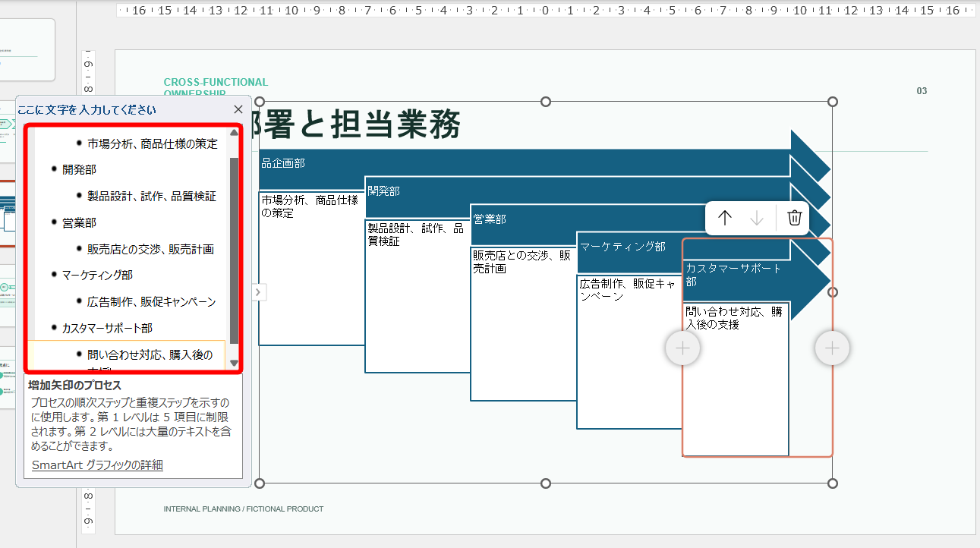
Task: Click INTERNAL PLANNING / FICTIONAL PRODUCT footer
Action: tap(244, 509)
